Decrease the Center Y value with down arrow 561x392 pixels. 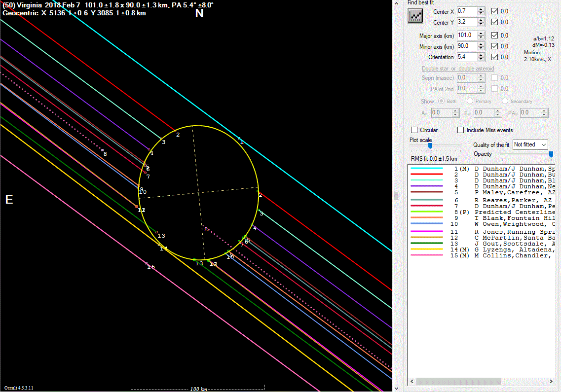coord(481,24)
